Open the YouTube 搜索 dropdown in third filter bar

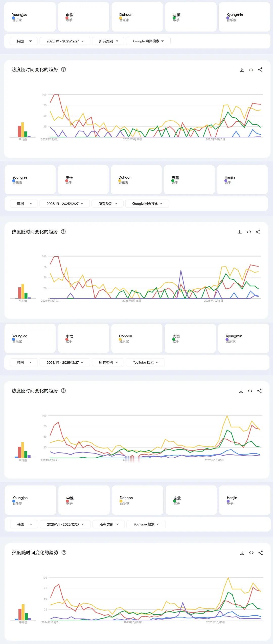(x=145, y=362)
